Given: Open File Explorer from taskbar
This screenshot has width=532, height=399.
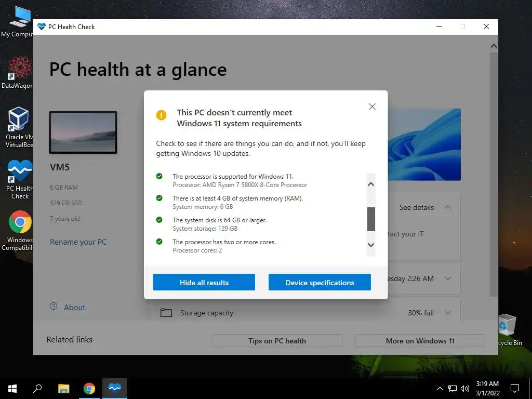Looking at the screenshot, I should 63,389.
